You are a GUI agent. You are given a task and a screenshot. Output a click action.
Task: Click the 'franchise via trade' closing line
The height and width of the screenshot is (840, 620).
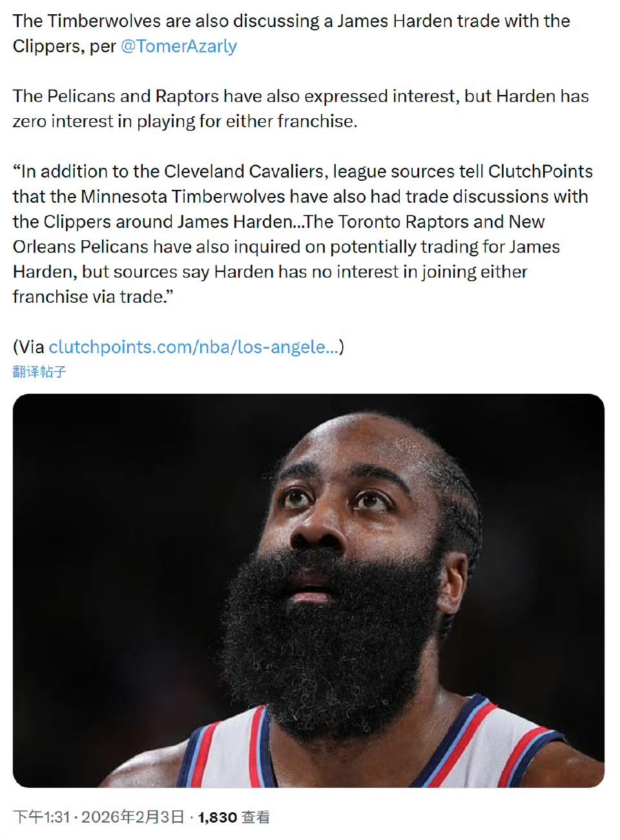93,297
